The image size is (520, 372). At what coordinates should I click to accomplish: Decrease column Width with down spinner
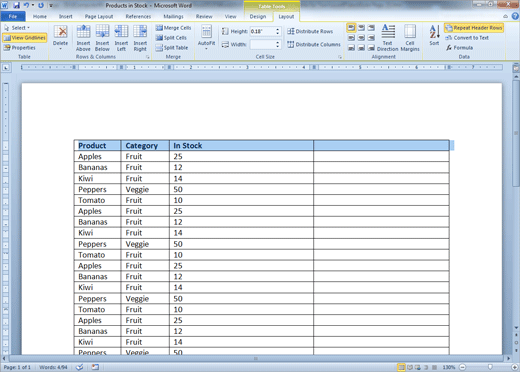click(x=278, y=46)
